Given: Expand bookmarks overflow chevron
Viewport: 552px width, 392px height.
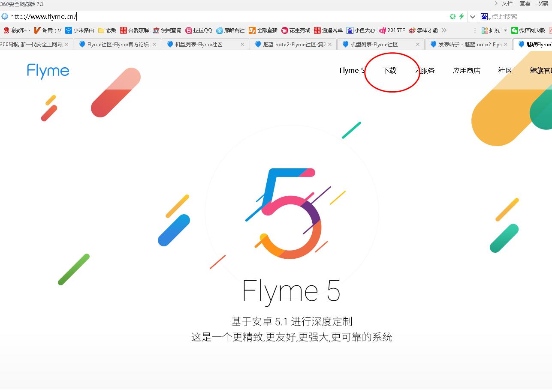Looking at the screenshot, I should (x=444, y=30).
